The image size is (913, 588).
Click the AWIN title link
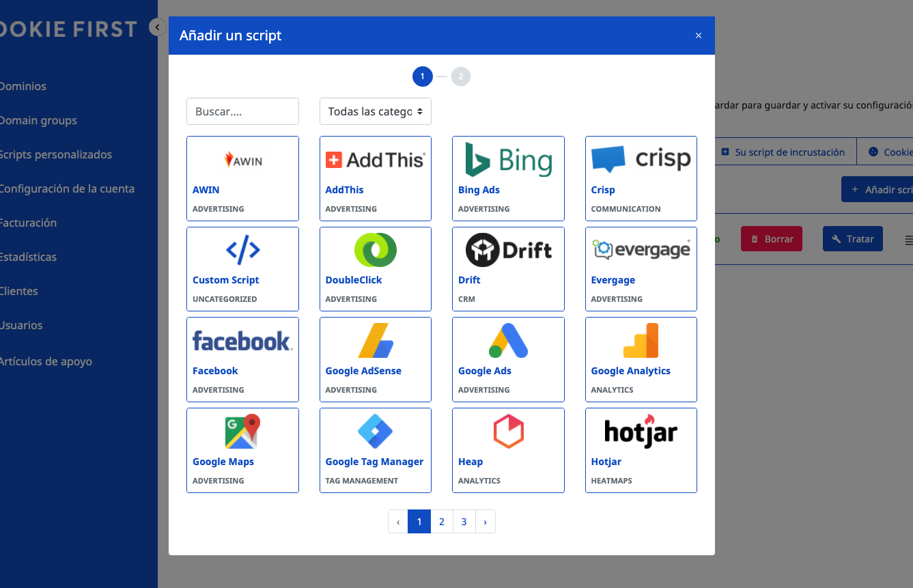tap(206, 190)
